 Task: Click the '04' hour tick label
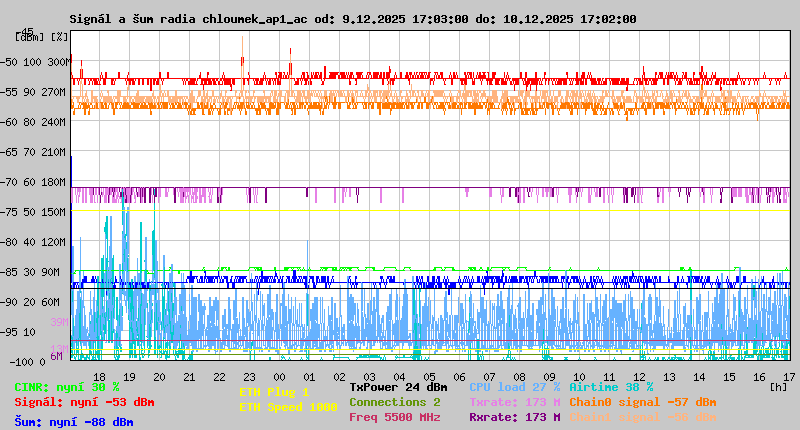[x=399, y=377]
